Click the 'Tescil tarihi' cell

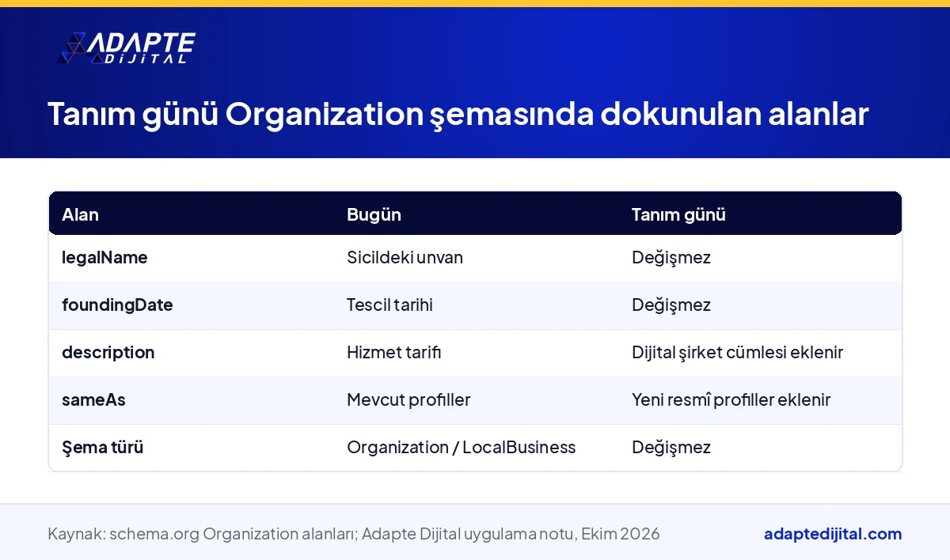[389, 305]
